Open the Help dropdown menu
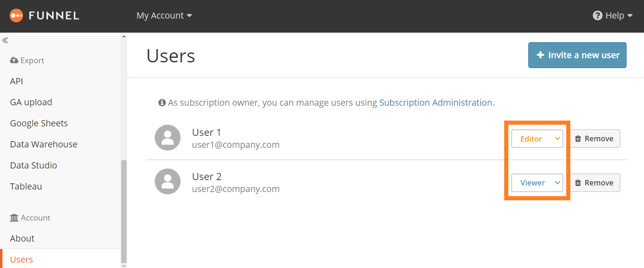The height and width of the screenshot is (268, 644). pyautogui.click(x=613, y=16)
